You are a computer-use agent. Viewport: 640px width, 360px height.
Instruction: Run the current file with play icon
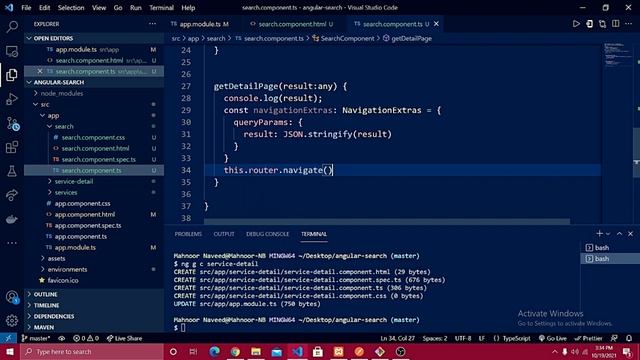(576, 24)
